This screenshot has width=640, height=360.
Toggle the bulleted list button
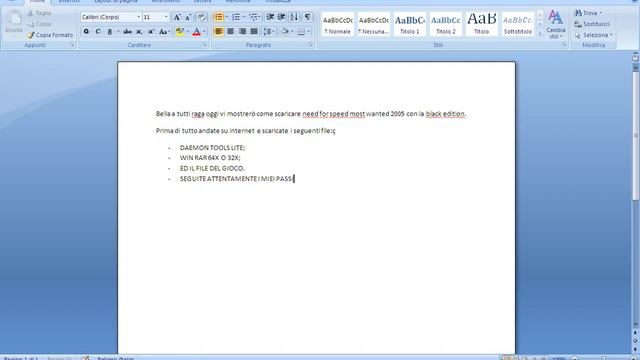219,17
